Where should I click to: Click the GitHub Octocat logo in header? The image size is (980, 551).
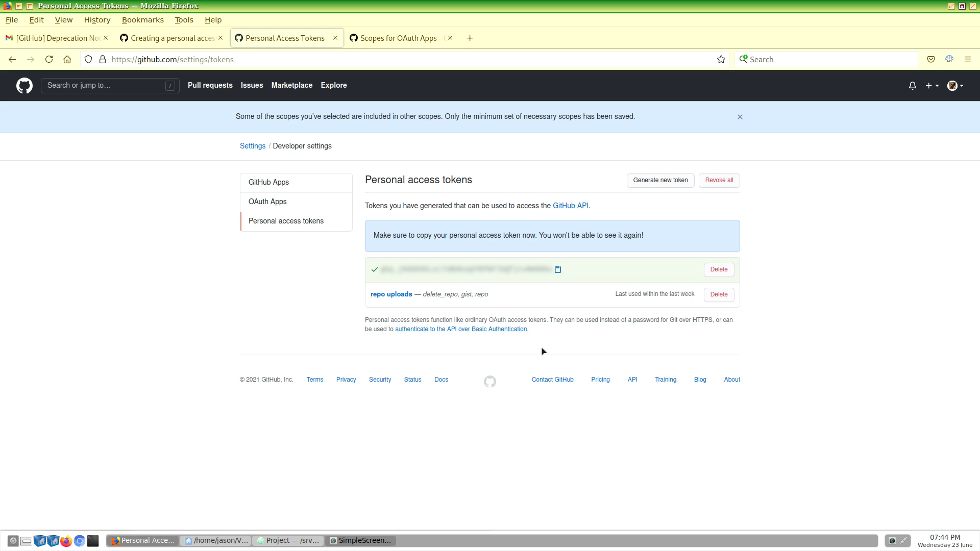click(x=24, y=86)
